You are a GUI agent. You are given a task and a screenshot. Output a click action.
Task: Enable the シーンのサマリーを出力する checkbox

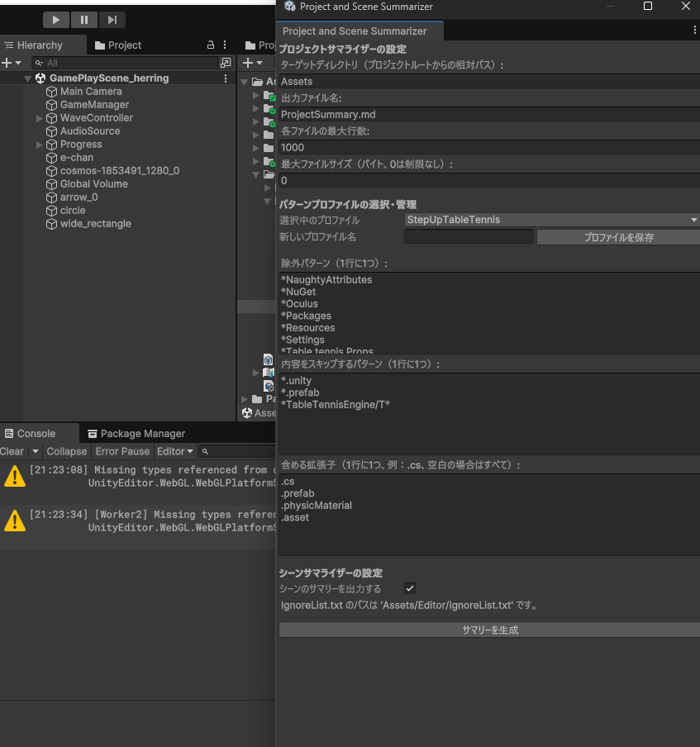(410, 588)
